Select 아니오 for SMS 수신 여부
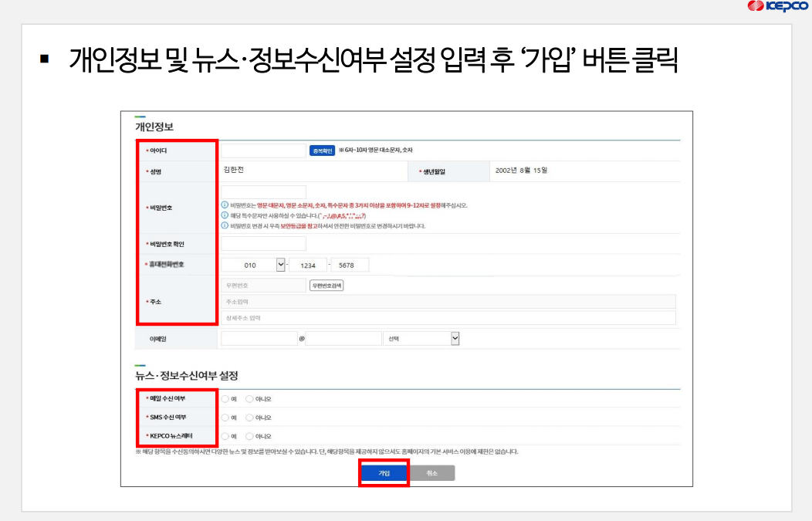The height and width of the screenshot is (521, 812). coord(249,417)
